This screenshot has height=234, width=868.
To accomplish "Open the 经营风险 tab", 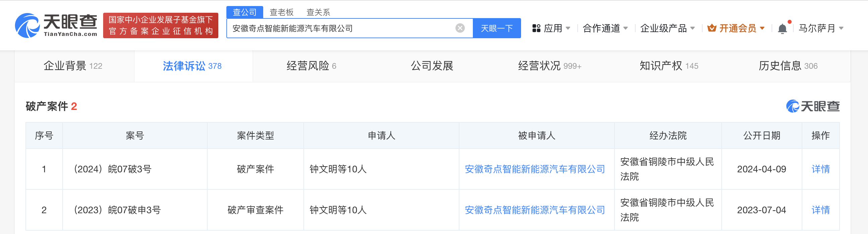I will 311,66.
